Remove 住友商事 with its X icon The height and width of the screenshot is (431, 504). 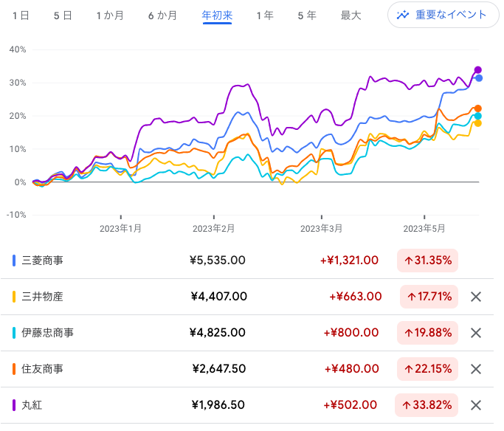476,369
